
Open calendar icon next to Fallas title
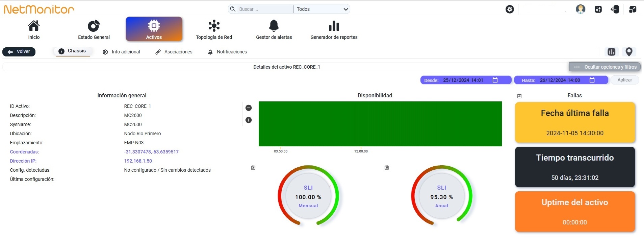click(x=519, y=96)
